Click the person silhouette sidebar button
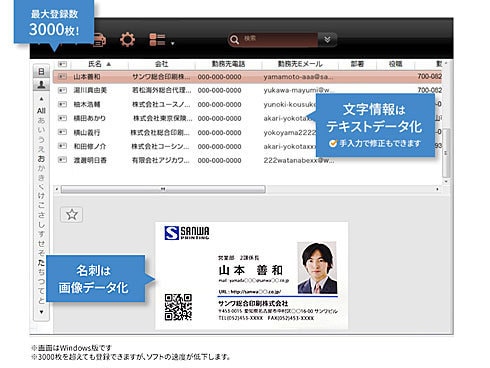The image size is (490, 368). [x=41, y=85]
